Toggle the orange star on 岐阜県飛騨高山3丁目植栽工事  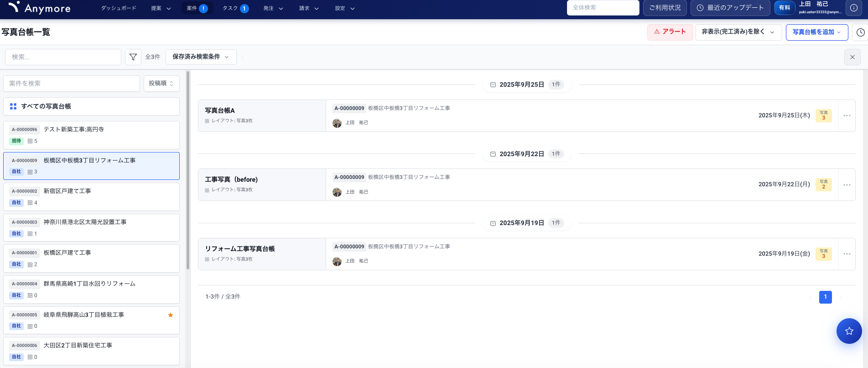[171, 315]
